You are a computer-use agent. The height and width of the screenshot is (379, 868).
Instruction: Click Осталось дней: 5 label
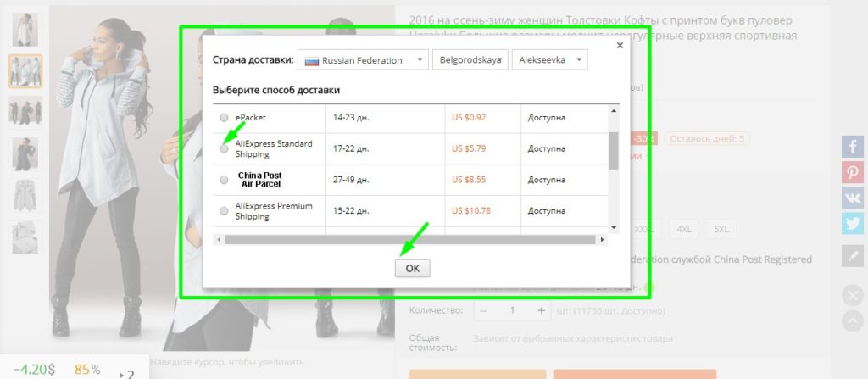click(707, 138)
